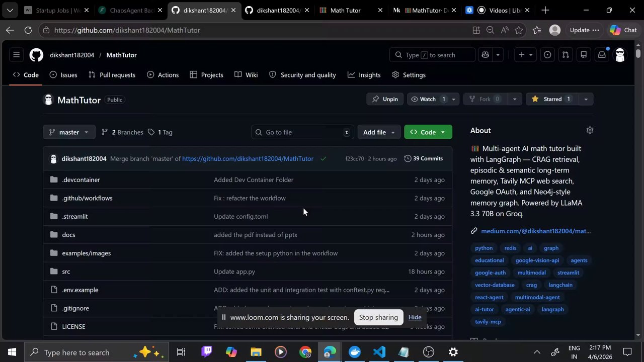Open the .github/workflows folder
The width and height of the screenshot is (644, 362).
coord(87,198)
